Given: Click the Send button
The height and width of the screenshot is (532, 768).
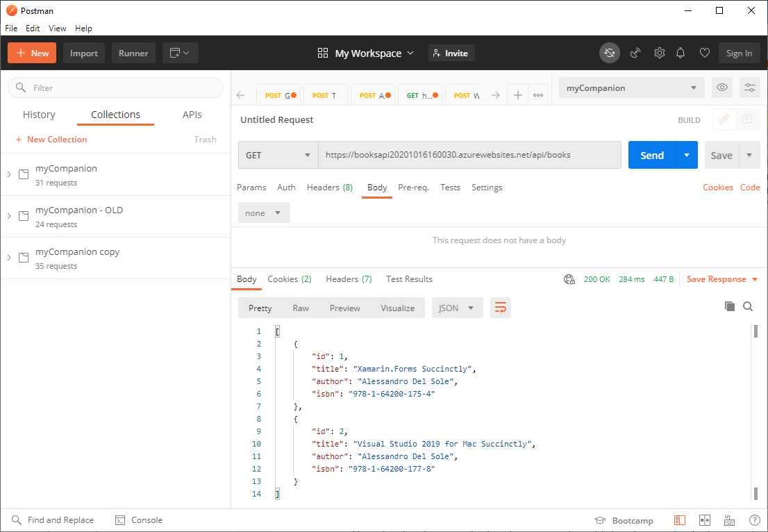Looking at the screenshot, I should tap(652, 155).
